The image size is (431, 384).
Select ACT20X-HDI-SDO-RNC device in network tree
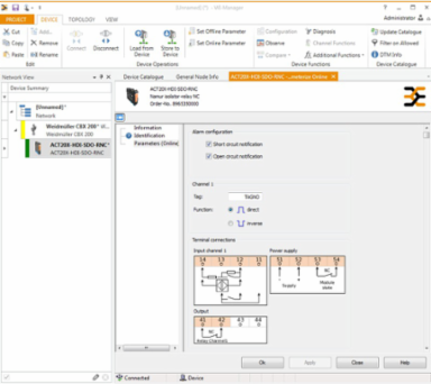click(x=68, y=148)
